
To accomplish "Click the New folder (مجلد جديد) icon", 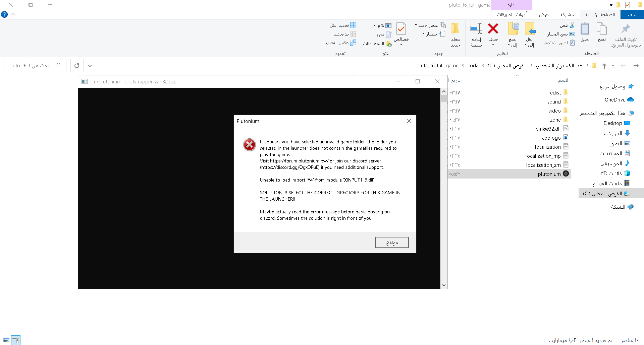I will pyautogui.click(x=455, y=29).
